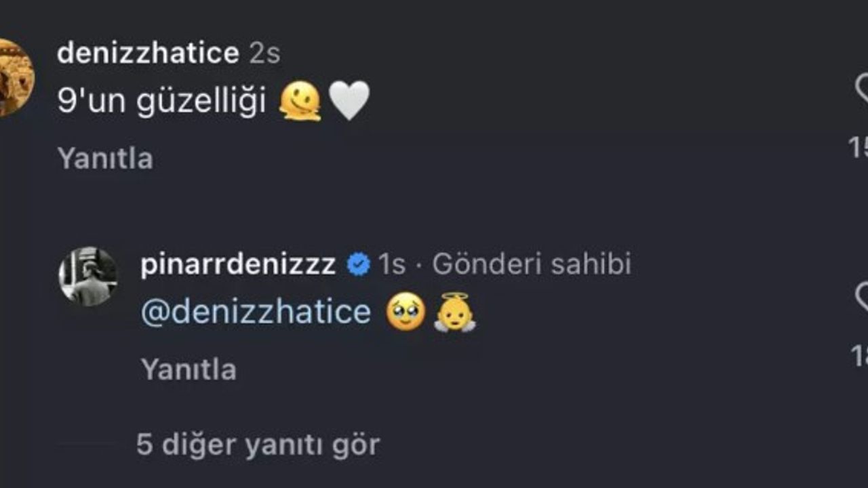Open the pinarrdenizzz username link
The image size is (868, 488).
pos(238,264)
